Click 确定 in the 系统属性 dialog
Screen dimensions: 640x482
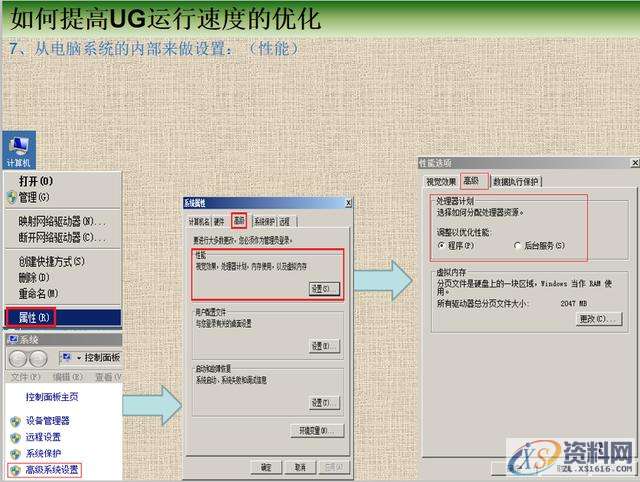tap(266, 467)
